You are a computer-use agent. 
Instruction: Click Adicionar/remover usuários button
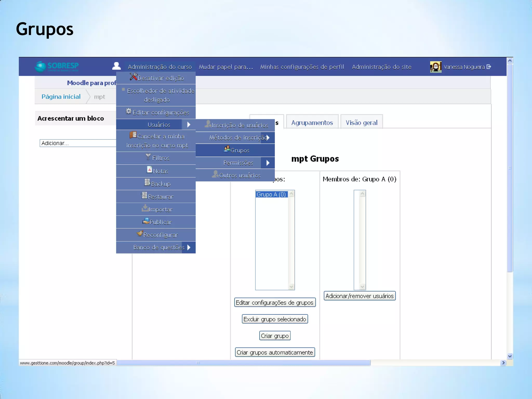click(x=360, y=296)
